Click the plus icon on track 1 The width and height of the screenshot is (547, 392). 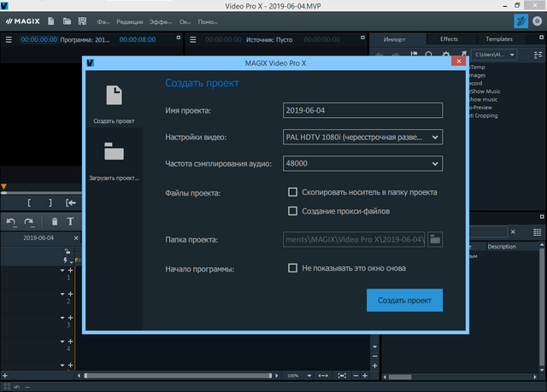pyautogui.click(x=70, y=271)
